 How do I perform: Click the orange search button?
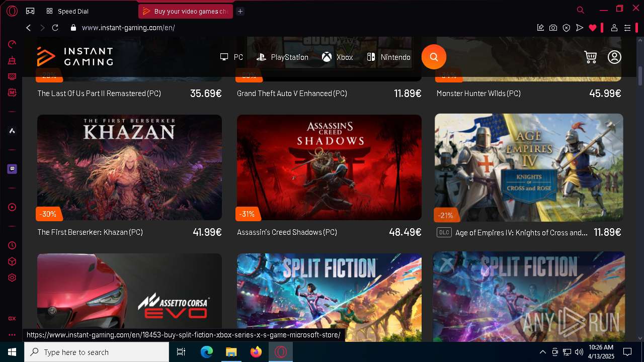434,57
